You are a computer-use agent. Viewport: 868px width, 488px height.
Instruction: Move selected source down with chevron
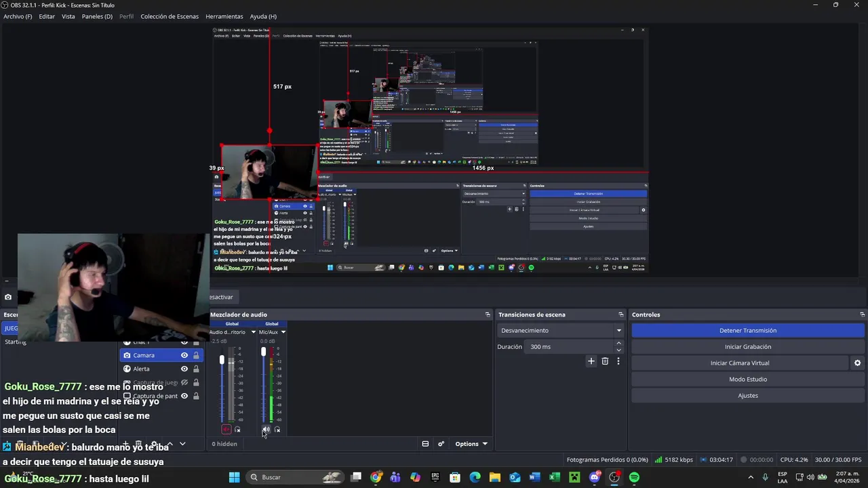click(x=182, y=444)
